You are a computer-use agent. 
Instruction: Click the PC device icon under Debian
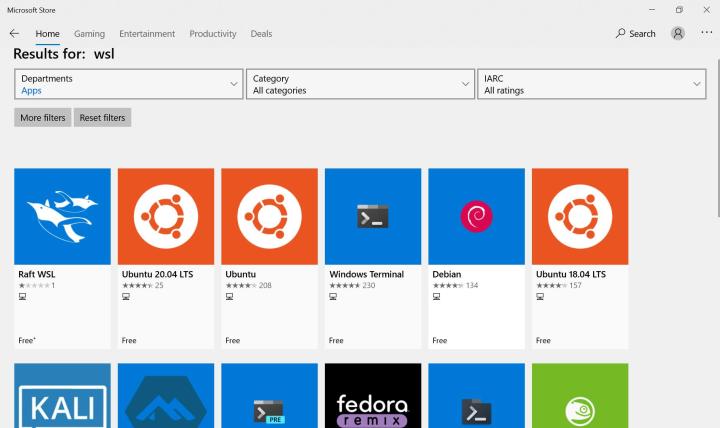pyautogui.click(x=437, y=297)
